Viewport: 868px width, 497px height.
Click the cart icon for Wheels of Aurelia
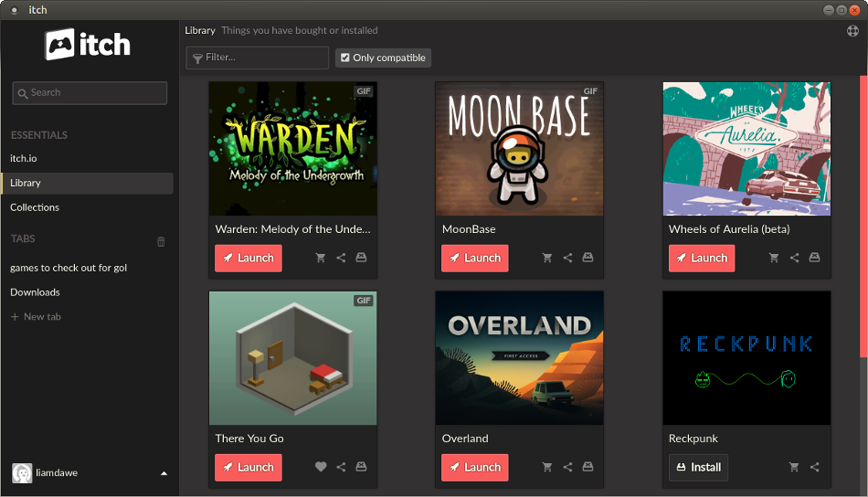point(774,258)
